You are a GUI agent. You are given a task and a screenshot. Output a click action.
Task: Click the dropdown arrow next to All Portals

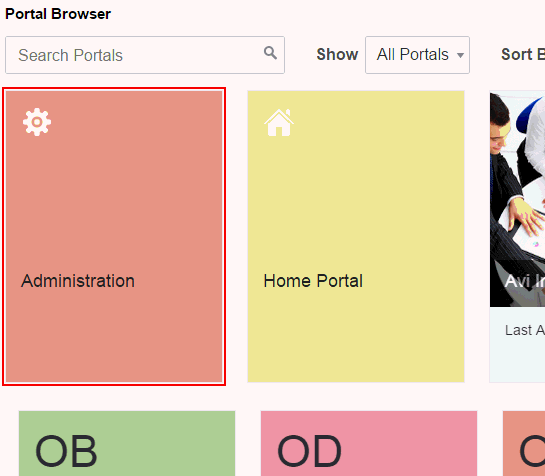coord(460,55)
